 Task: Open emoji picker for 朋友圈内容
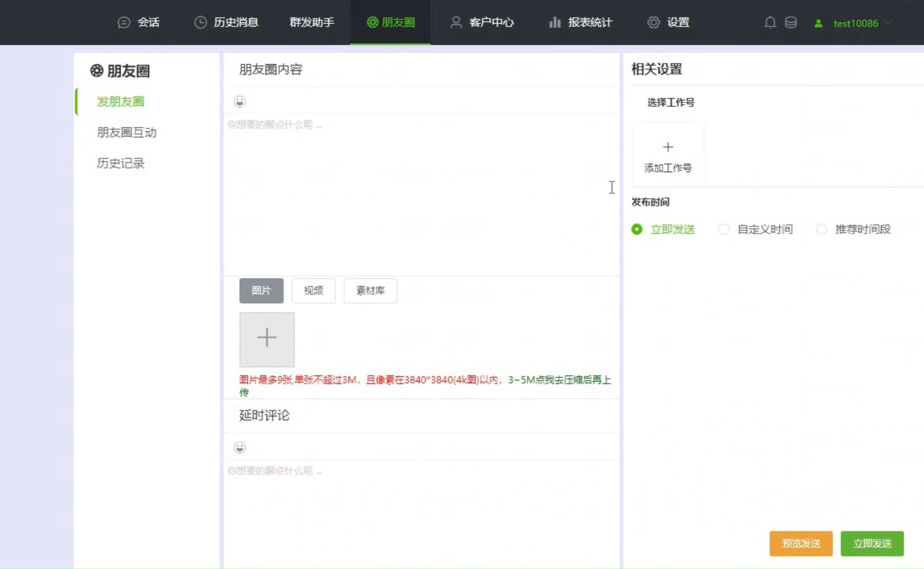[x=240, y=101]
